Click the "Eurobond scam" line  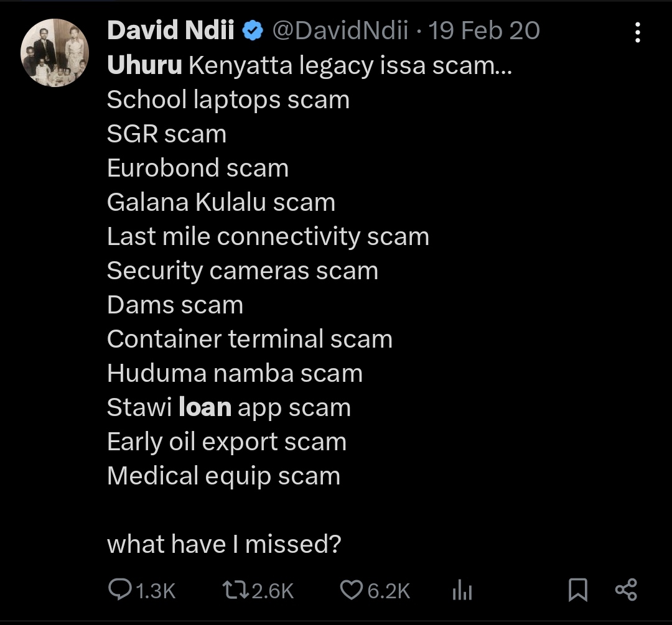pyautogui.click(x=198, y=168)
